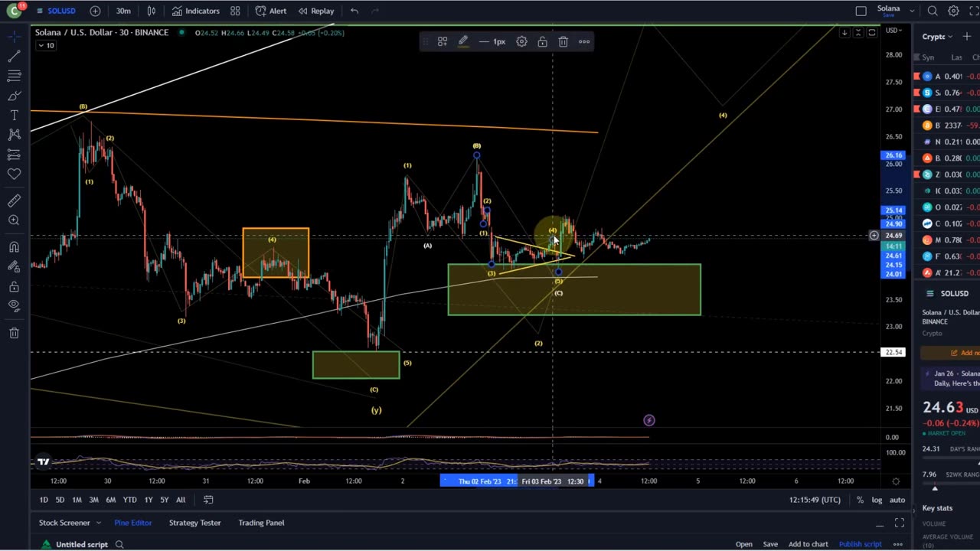The width and height of the screenshot is (980, 551).
Task: Click Publish script link
Action: point(860,544)
